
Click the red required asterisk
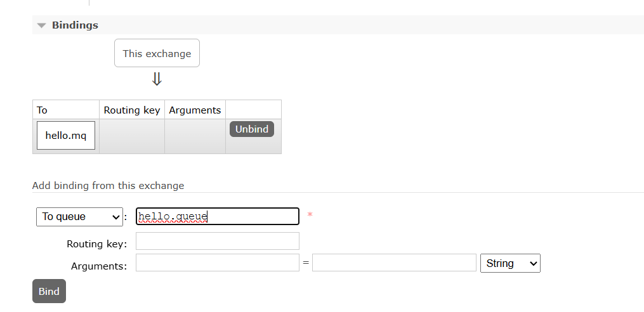pyautogui.click(x=310, y=216)
